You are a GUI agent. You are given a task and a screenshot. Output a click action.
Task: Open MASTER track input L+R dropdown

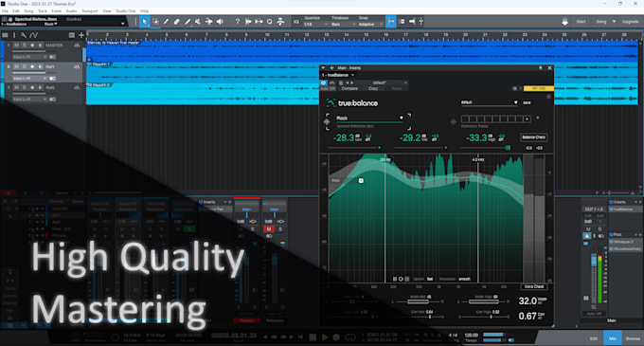tap(29, 57)
